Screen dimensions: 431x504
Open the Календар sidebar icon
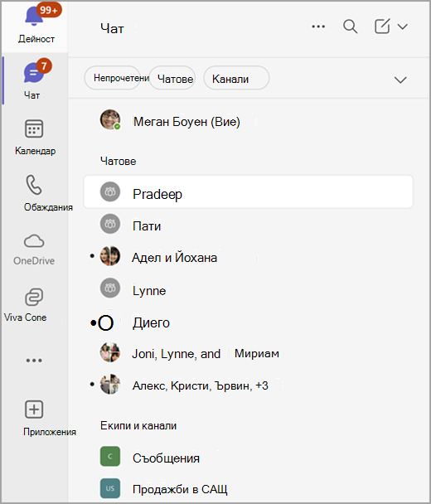click(x=34, y=128)
